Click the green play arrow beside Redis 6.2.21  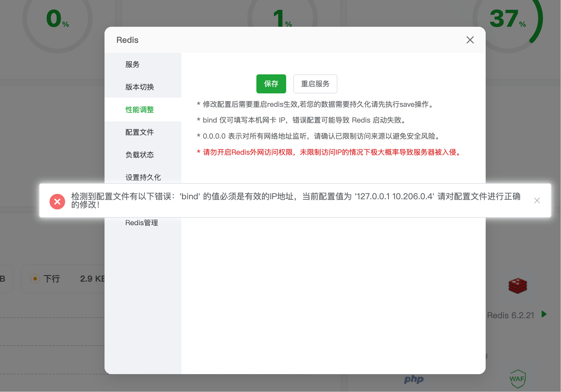pyautogui.click(x=544, y=314)
